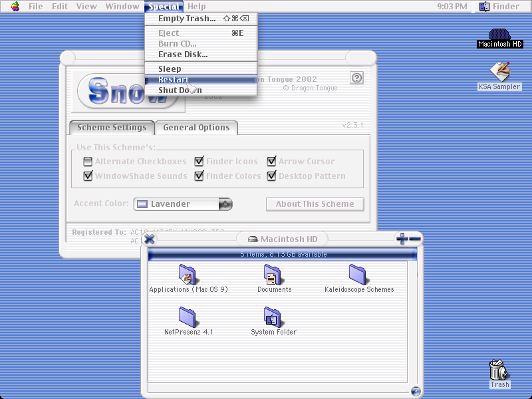
Task: Select the Kaleidoscope Schemes folder icon
Action: point(358,274)
